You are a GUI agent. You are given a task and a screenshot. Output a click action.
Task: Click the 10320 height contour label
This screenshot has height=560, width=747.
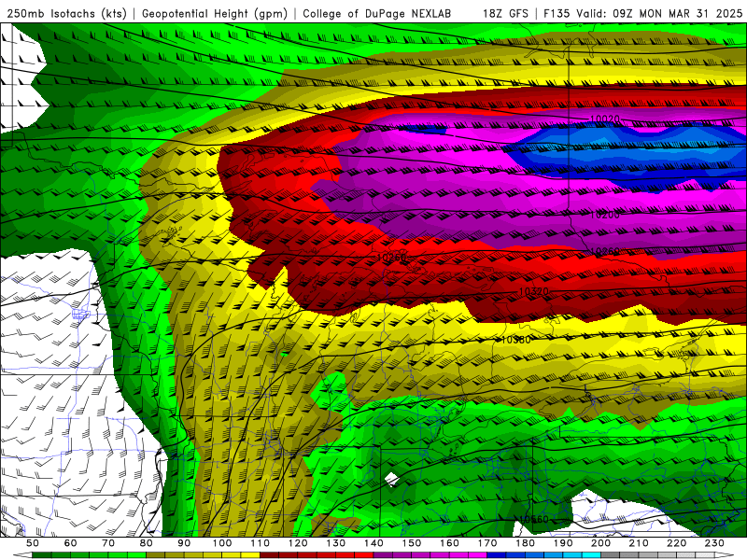tap(533, 291)
